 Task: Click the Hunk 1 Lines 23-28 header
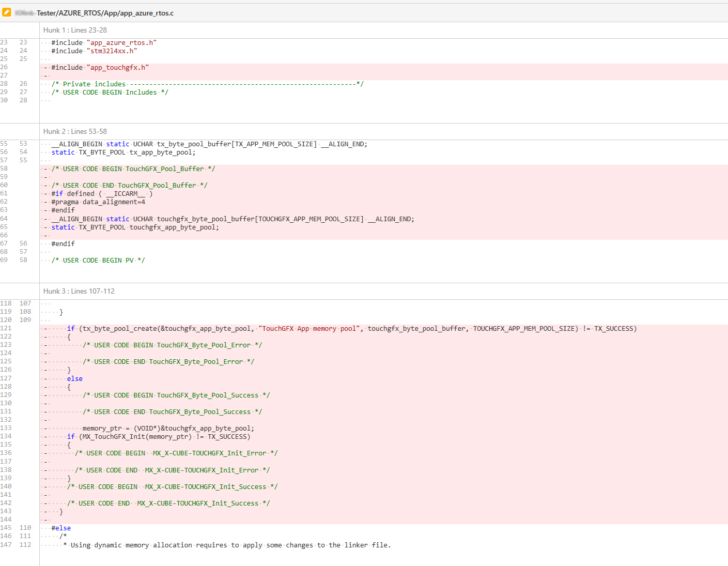click(75, 30)
